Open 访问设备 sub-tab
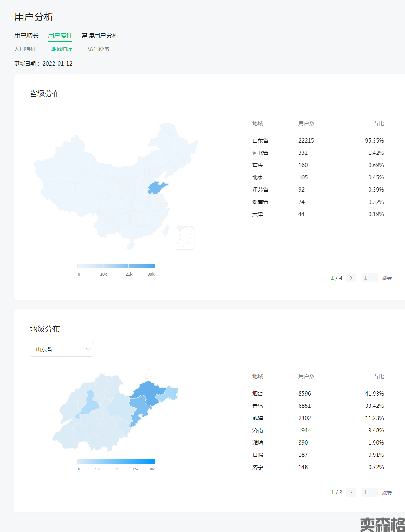The image size is (405, 532). [99, 49]
